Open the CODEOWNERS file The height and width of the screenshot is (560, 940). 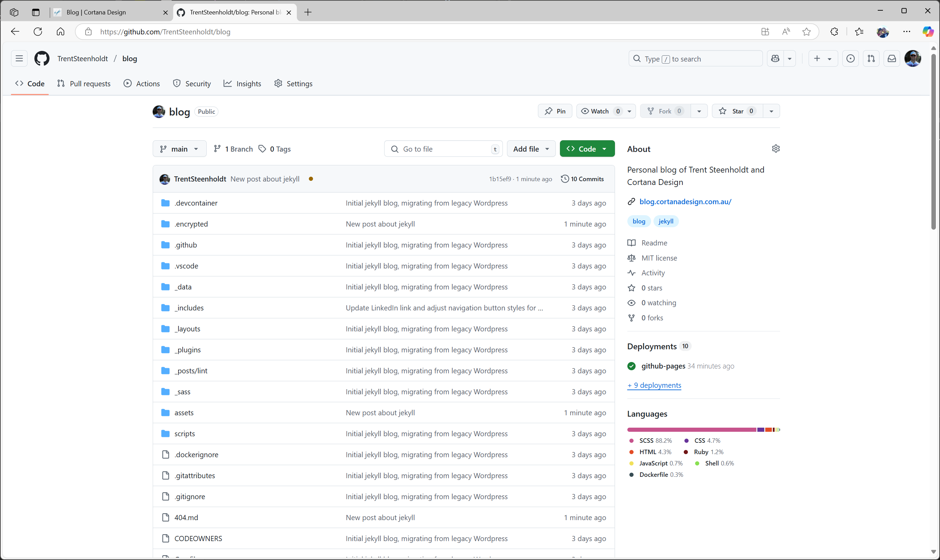[x=198, y=538]
